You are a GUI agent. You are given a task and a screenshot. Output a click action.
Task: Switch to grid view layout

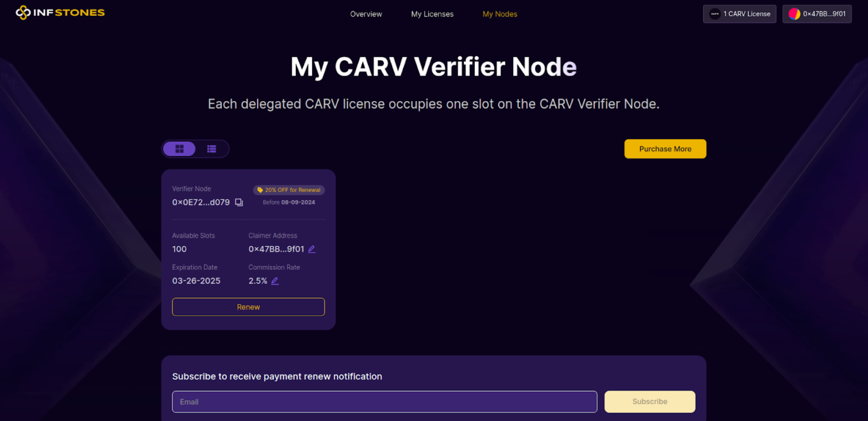click(179, 149)
